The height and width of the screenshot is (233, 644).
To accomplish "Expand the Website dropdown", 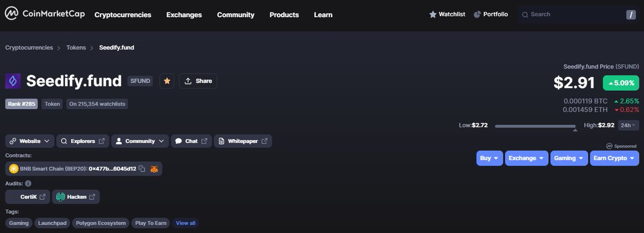I will coord(30,141).
